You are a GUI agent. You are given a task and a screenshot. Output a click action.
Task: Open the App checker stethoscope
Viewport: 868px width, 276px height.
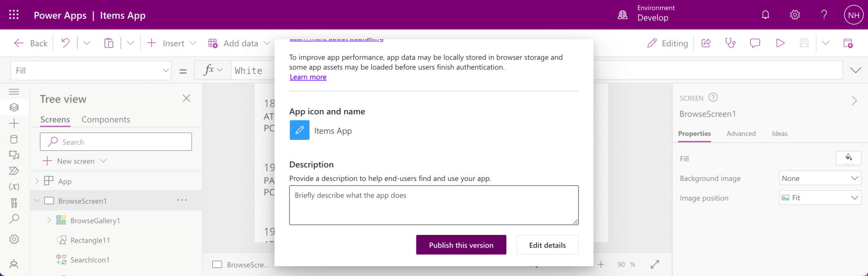coord(731,43)
